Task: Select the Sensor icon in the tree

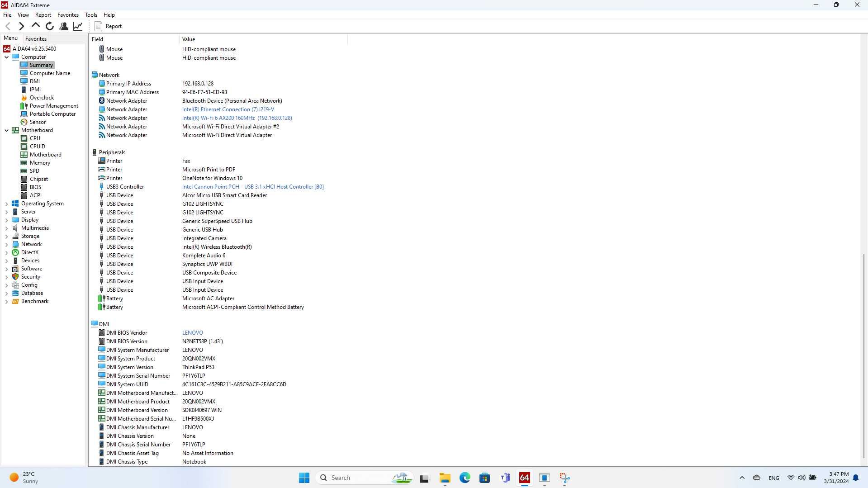Action: tap(24, 122)
